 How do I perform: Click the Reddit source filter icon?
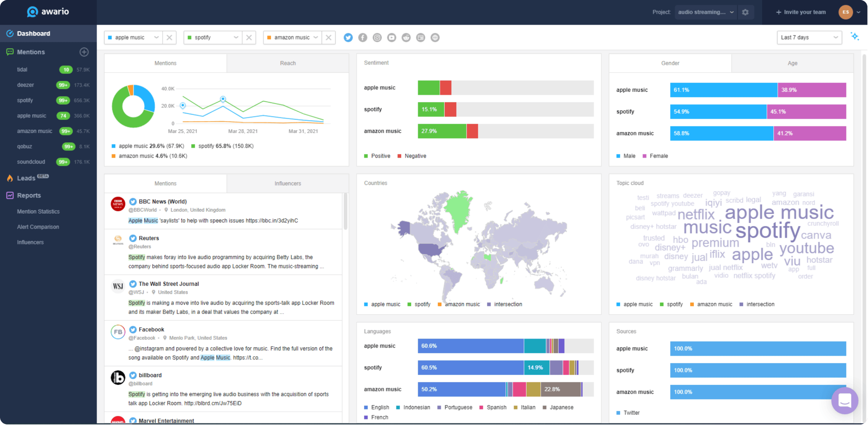(406, 38)
